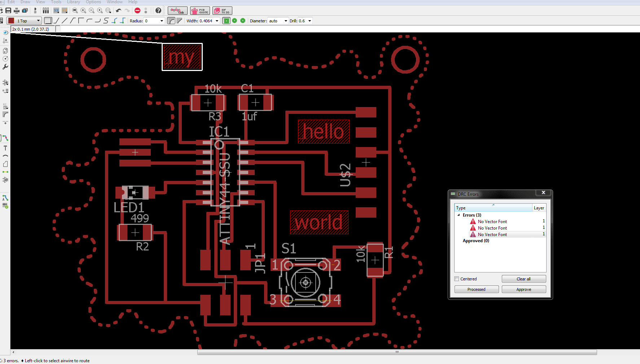Select the Text tool
The width and height of the screenshot is (640, 364).
click(x=5, y=148)
